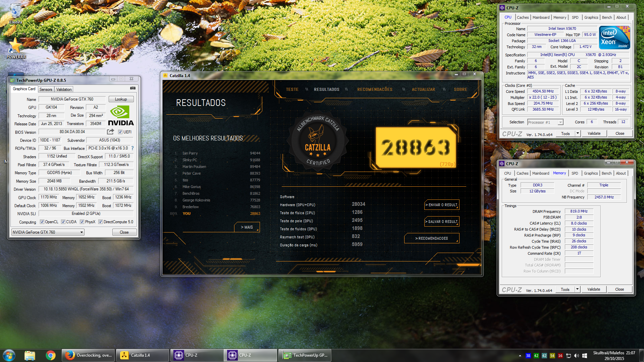Click the Intel Xeon logo in CPU-Z
The image size is (644, 362).
click(614, 38)
